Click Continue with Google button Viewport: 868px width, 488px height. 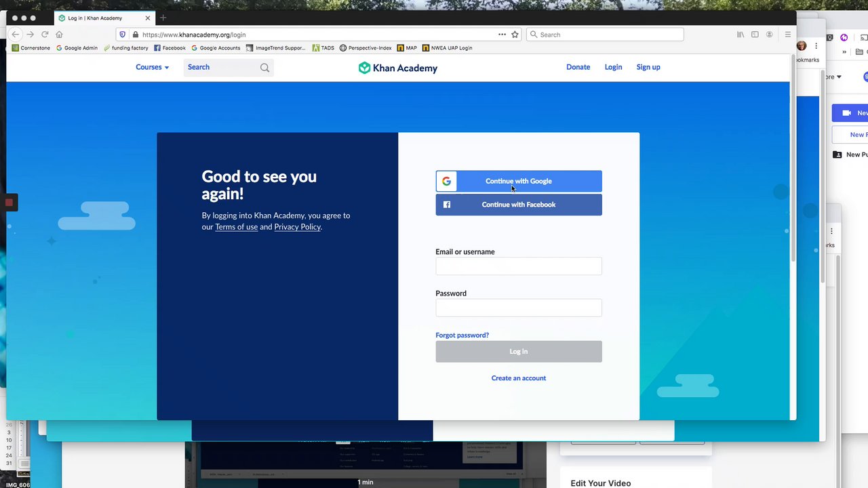(x=519, y=181)
